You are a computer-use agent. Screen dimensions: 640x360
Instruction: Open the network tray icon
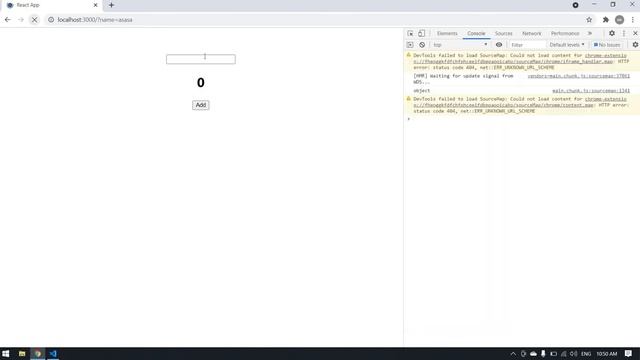(564, 353)
